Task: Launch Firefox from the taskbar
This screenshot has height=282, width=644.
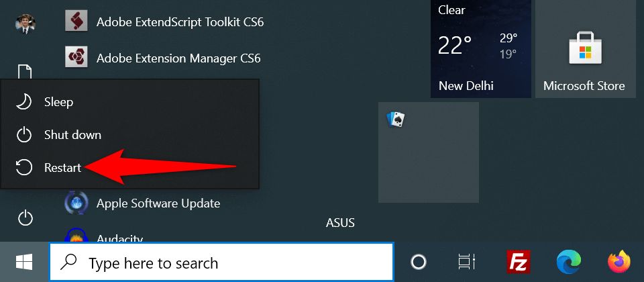Action: pyautogui.click(x=619, y=261)
